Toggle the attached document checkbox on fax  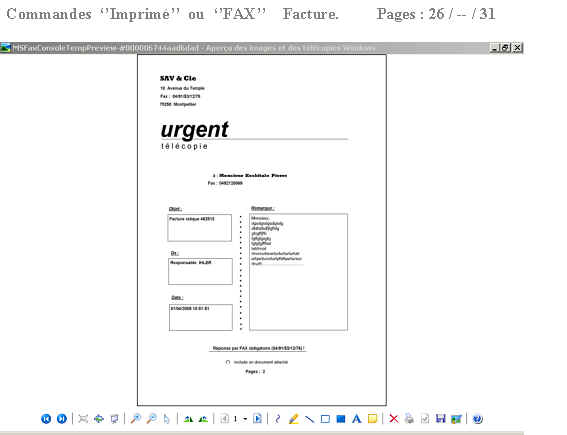pyautogui.click(x=228, y=362)
